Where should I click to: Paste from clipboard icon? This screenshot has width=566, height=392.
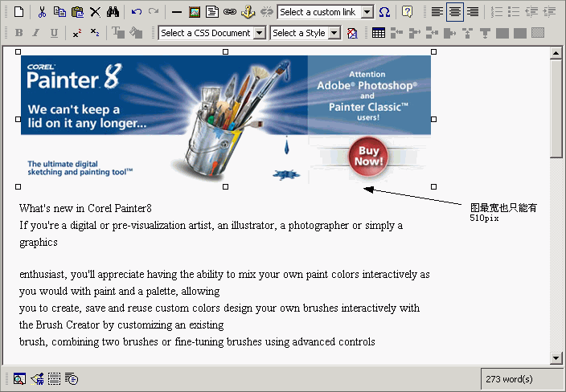77,12
